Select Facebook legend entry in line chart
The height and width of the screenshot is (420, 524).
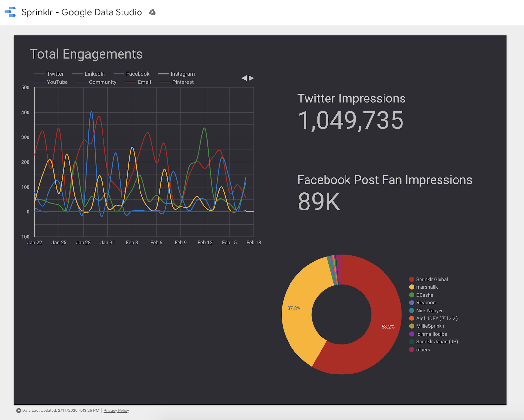tap(131, 74)
